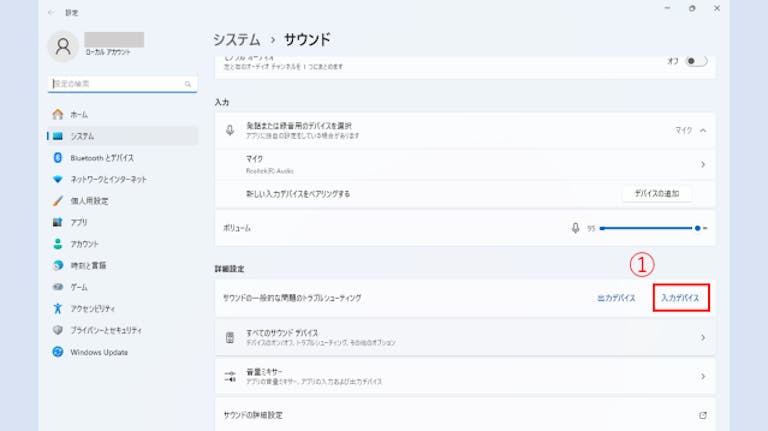
Task: Click the デバイスの追加 button
Action: click(657, 194)
